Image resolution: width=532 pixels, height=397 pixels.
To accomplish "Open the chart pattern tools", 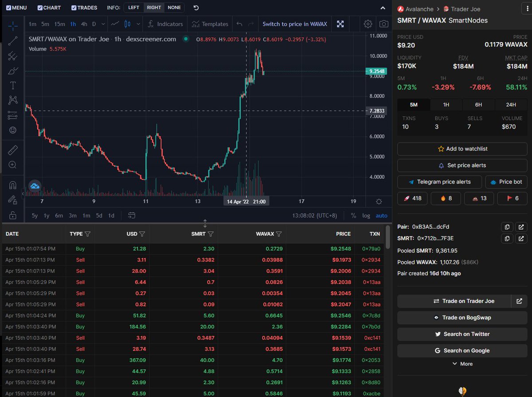I will point(13,101).
